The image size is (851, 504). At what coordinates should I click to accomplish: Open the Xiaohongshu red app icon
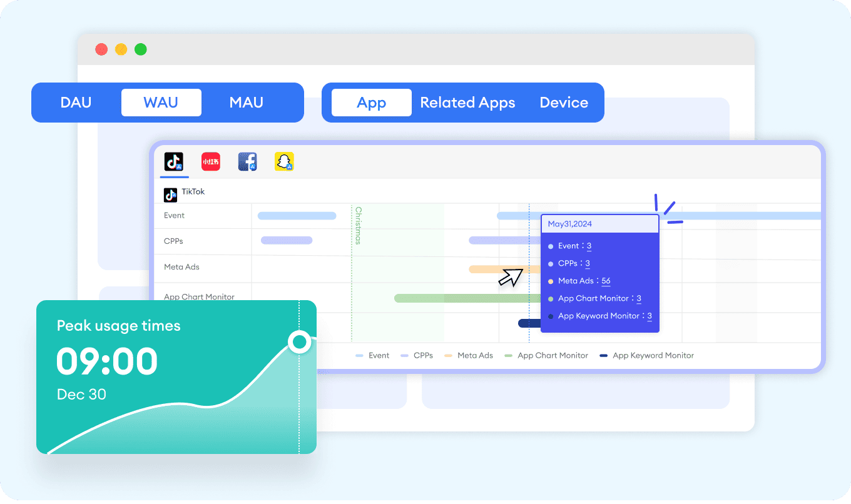210,162
